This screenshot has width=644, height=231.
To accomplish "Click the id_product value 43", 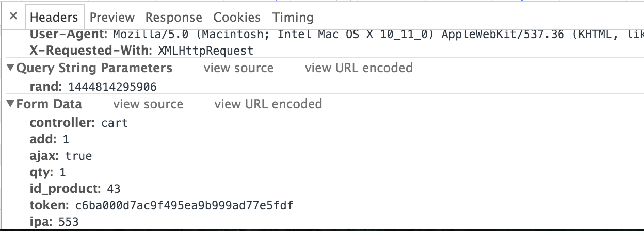I will pos(113,189).
